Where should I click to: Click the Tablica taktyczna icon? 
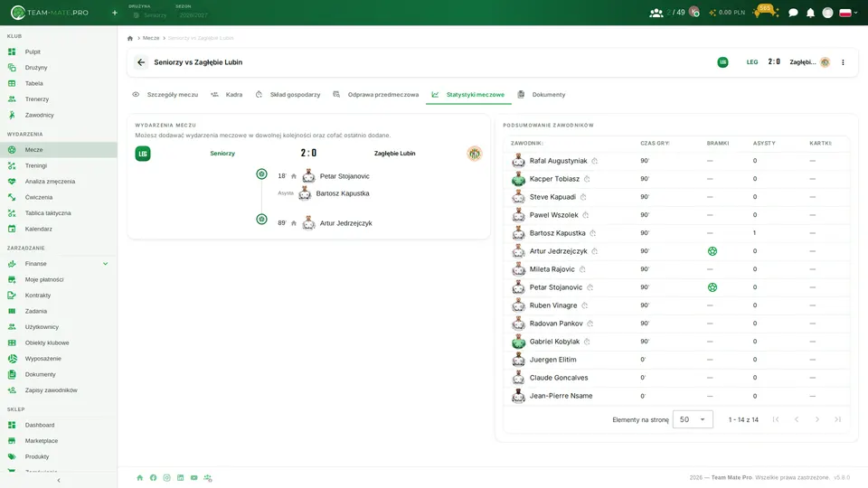coord(12,213)
